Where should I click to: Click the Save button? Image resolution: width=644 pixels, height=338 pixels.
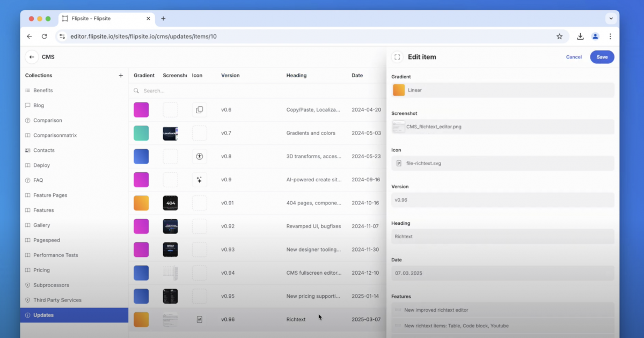pos(602,57)
